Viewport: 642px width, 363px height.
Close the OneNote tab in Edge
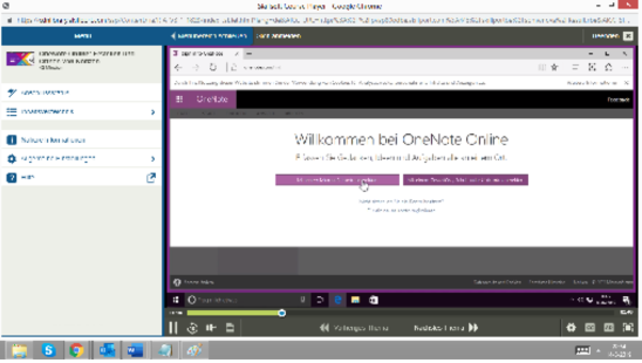236,54
